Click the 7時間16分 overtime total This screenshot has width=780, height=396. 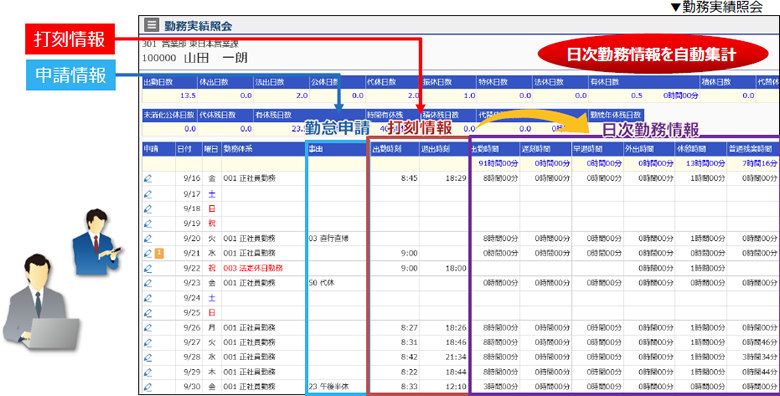759,163
